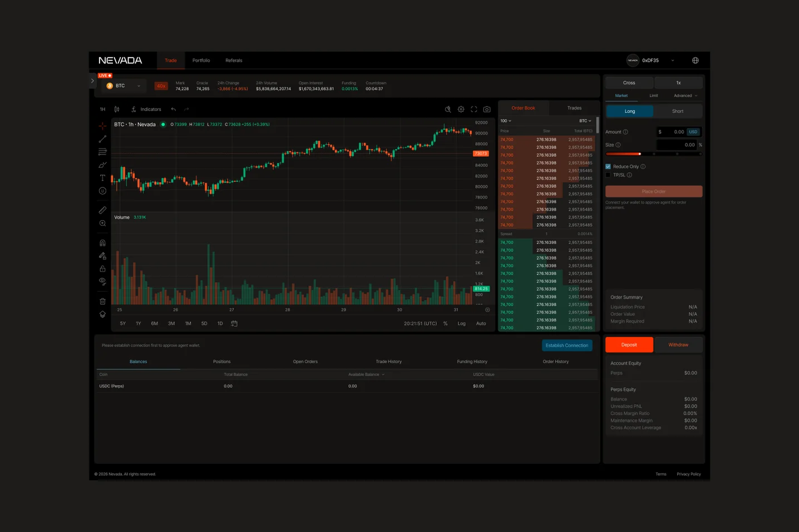Select the trend line drawing tool
The width and height of the screenshot is (799, 532).
tap(102, 139)
